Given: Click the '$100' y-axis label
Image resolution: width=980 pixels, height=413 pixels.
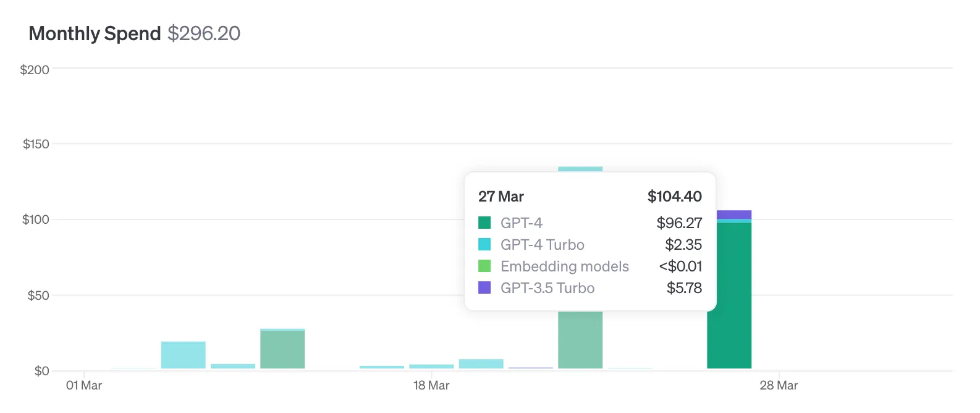Looking at the screenshot, I should tap(35, 219).
